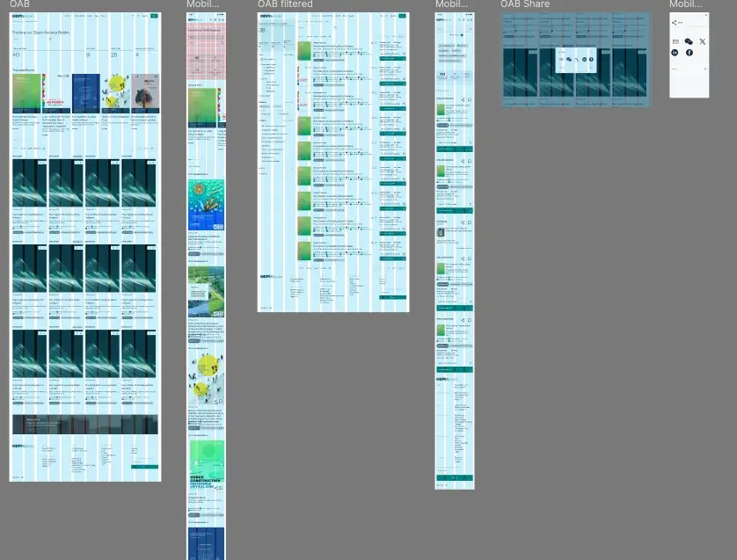
Task: Click the "Explore our Open Access Books" heading
Action: coord(40,33)
